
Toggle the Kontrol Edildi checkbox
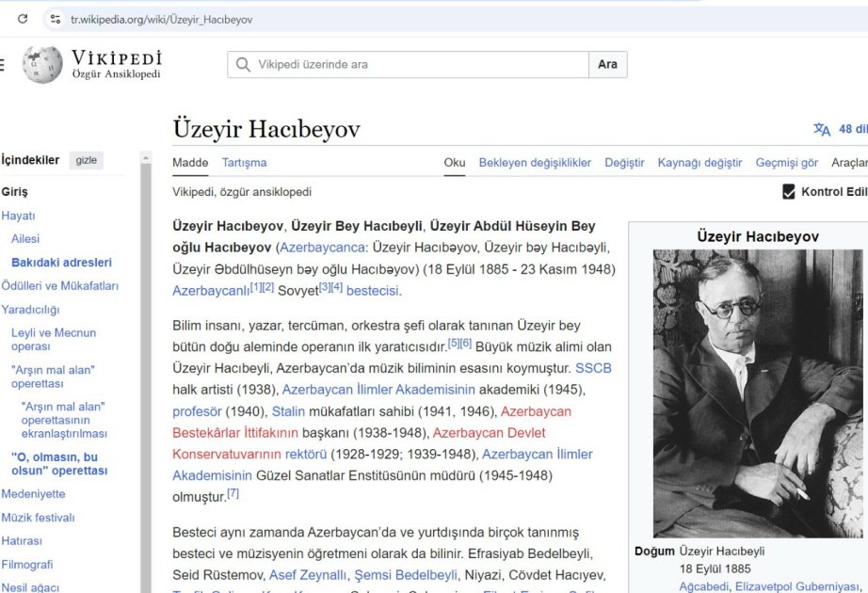point(789,192)
